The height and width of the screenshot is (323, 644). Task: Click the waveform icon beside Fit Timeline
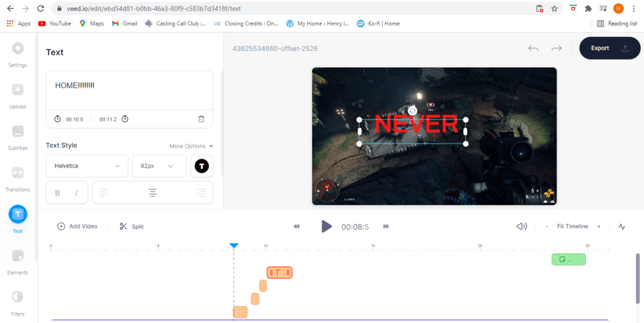(622, 227)
